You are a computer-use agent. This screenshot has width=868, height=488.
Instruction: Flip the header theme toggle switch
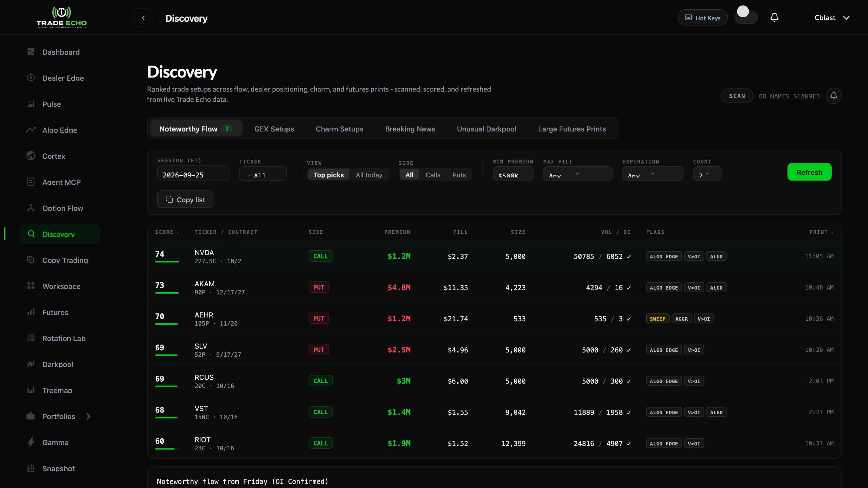[746, 15]
